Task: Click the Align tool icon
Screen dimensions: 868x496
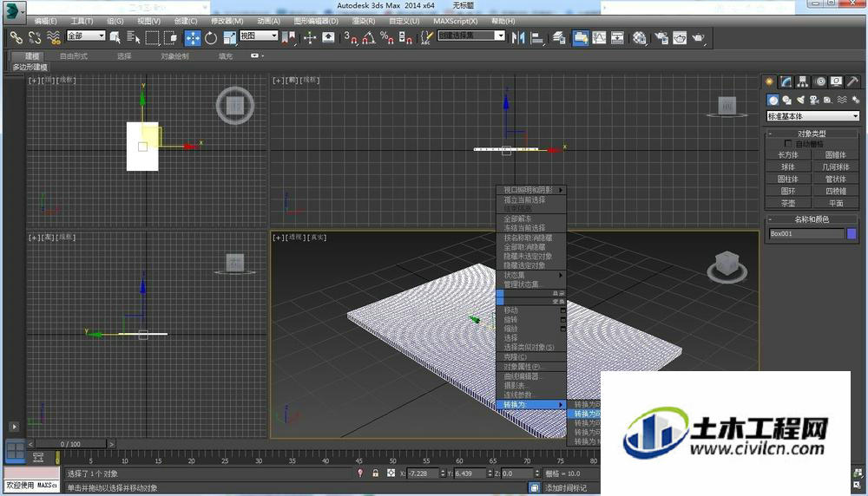Action: (x=536, y=37)
